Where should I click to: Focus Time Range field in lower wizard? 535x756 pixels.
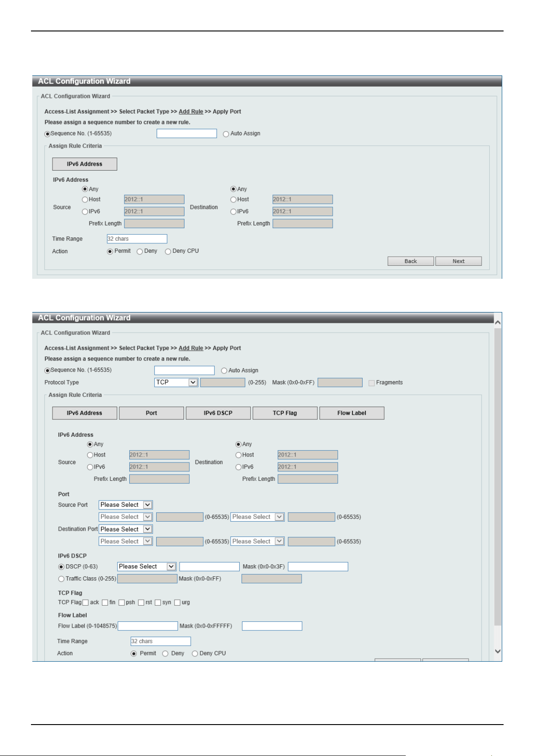[161, 641]
